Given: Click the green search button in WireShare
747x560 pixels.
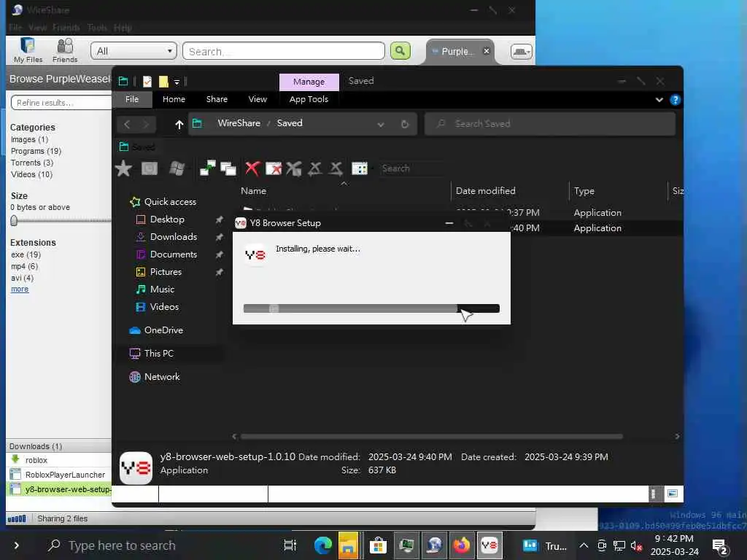Looking at the screenshot, I should click(x=400, y=50).
